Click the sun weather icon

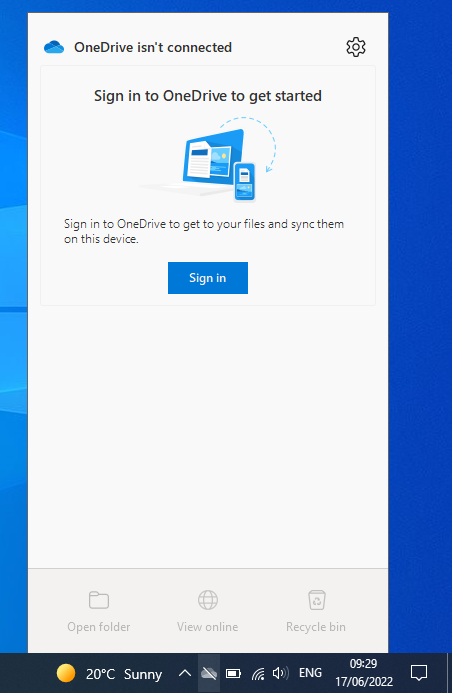(66, 674)
